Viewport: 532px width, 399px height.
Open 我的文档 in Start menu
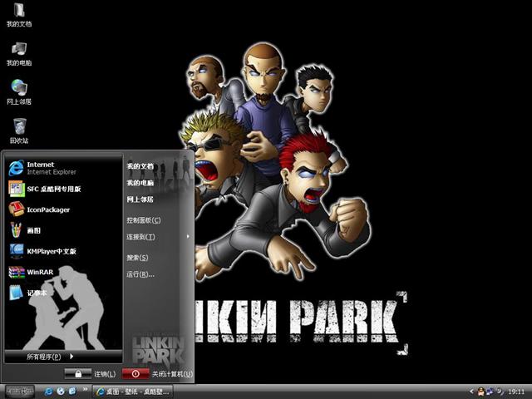point(140,166)
